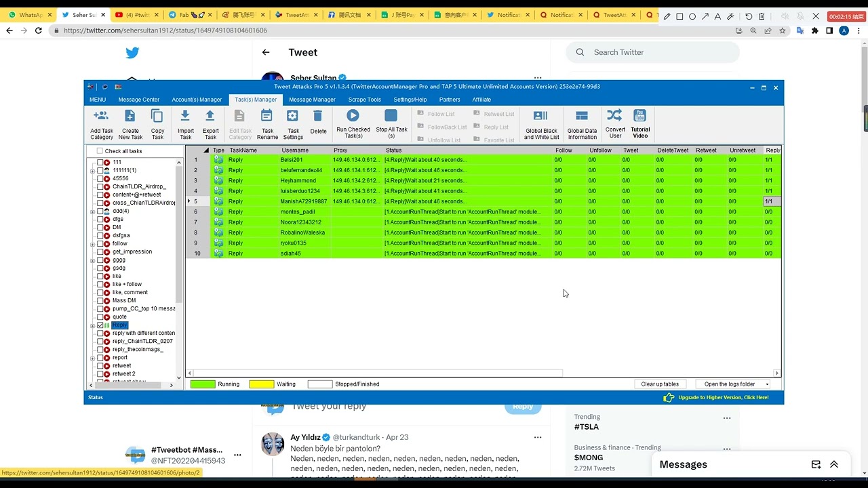Viewport: 868px width, 488px height.
Task: Expand the gggg tree node
Action: 92,260
